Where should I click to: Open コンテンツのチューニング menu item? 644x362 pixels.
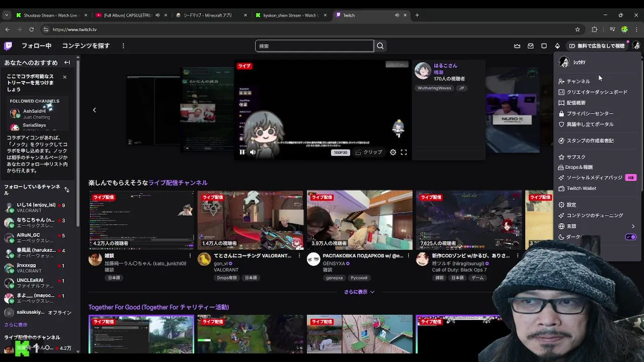[x=598, y=215]
